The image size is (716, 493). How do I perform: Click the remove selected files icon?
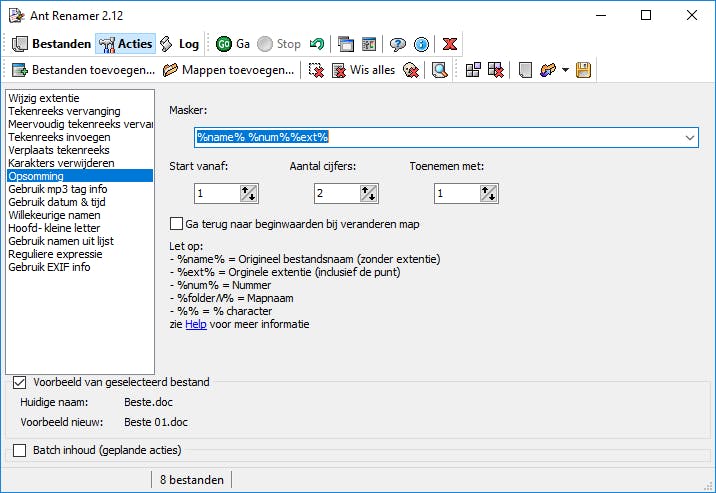pyautogui.click(x=316, y=70)
